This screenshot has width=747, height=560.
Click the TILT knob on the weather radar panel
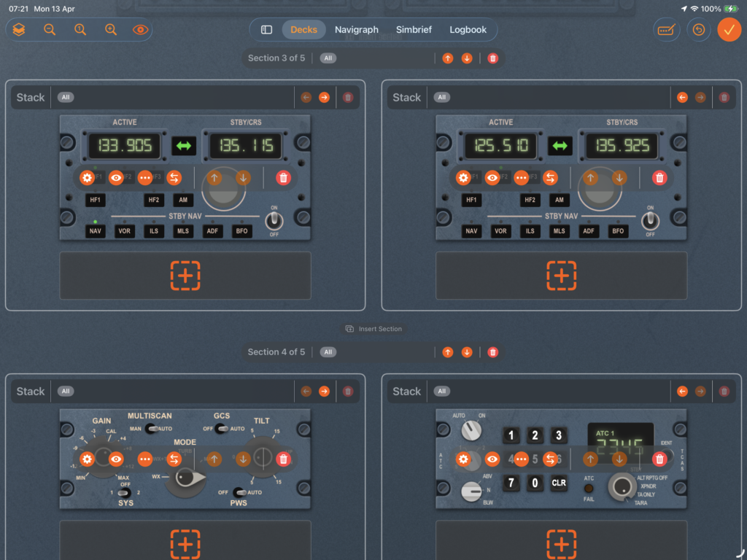pos(263,457)
